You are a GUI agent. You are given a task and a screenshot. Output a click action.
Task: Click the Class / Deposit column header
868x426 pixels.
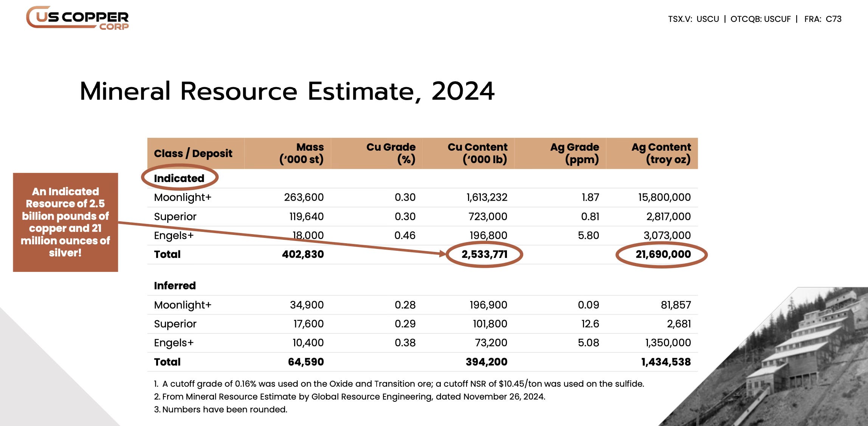[193, 153]
